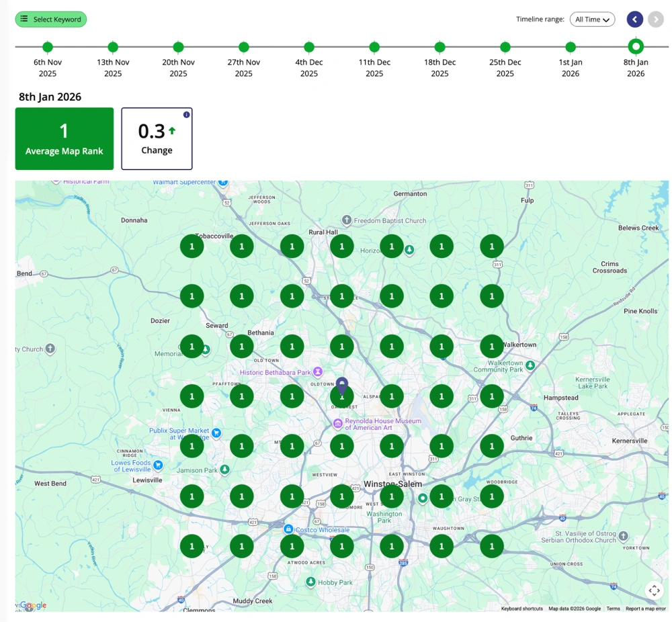Viewport: 672px width, 622px height.
Task: Click the blue business location pin
Action: [341, 384]
